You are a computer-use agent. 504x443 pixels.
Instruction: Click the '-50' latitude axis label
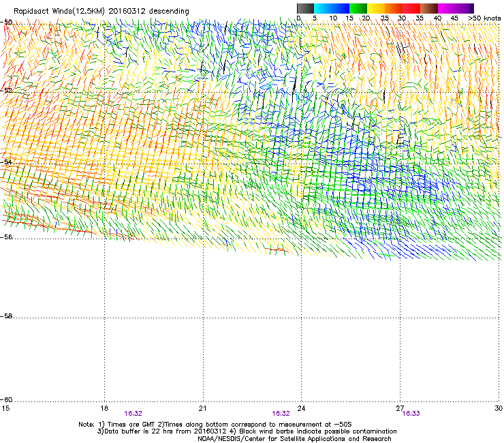[x=6, y=22]
